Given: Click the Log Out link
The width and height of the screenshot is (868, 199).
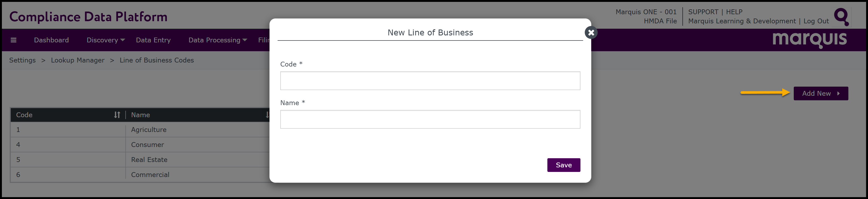Looking at the screenshot, I should click(816, 21).
